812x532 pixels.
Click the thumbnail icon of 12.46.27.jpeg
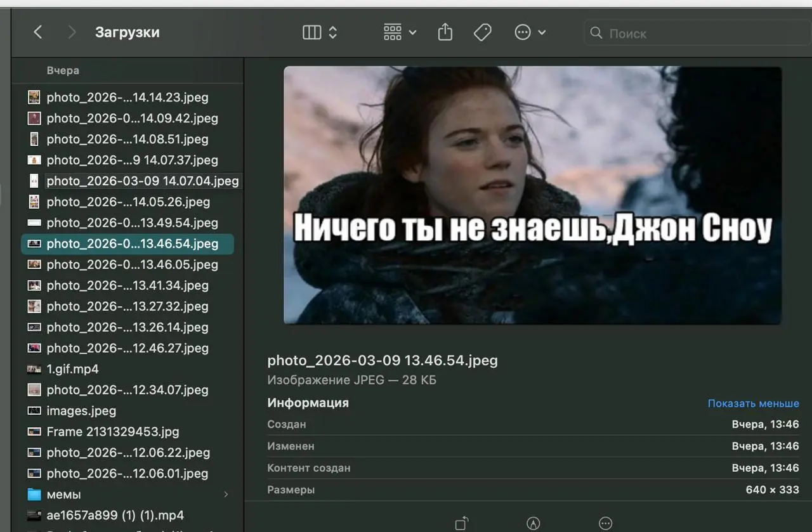pos(34,348)
